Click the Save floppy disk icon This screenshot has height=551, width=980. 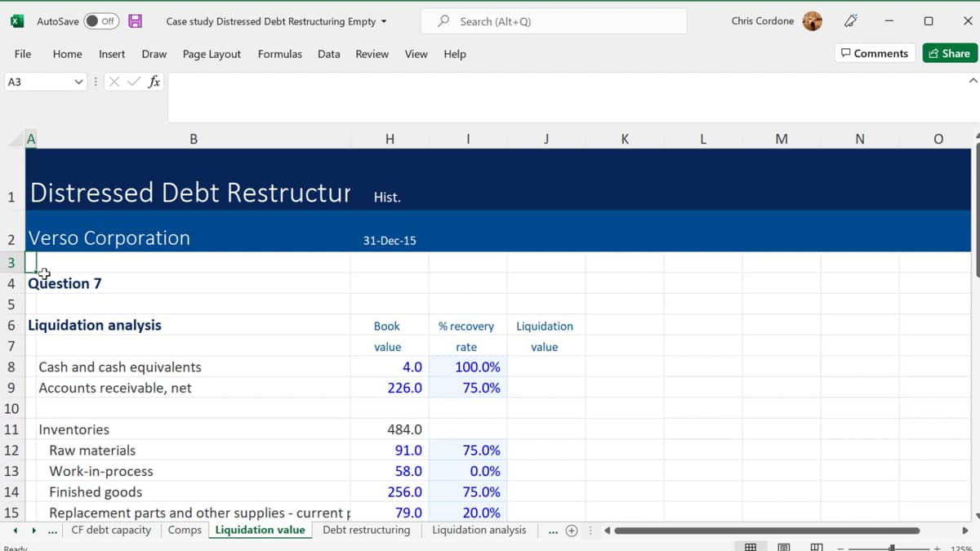point(136,21)
